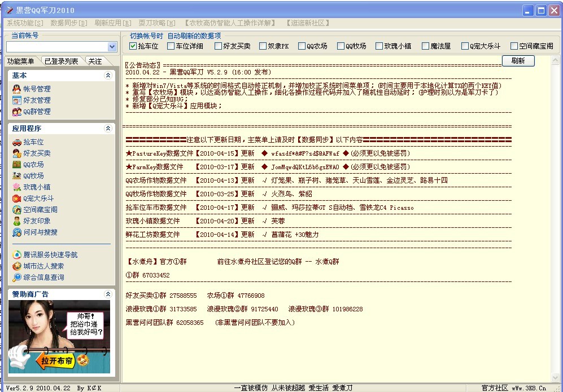Open the 当前帐号 dropdown arrow
The width and height of the screenshot is (563, 392).
pyautogui.click(x=112, y=47)
